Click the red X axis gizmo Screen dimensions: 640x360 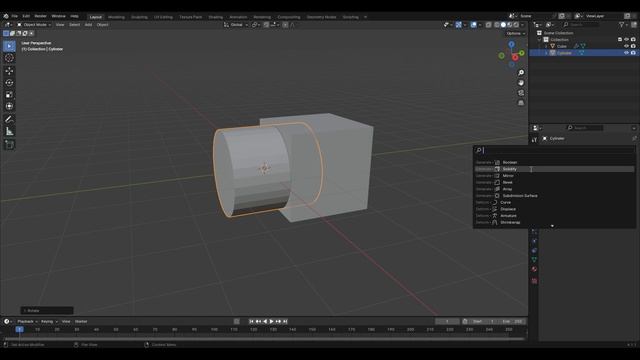[x=515, y=58]
